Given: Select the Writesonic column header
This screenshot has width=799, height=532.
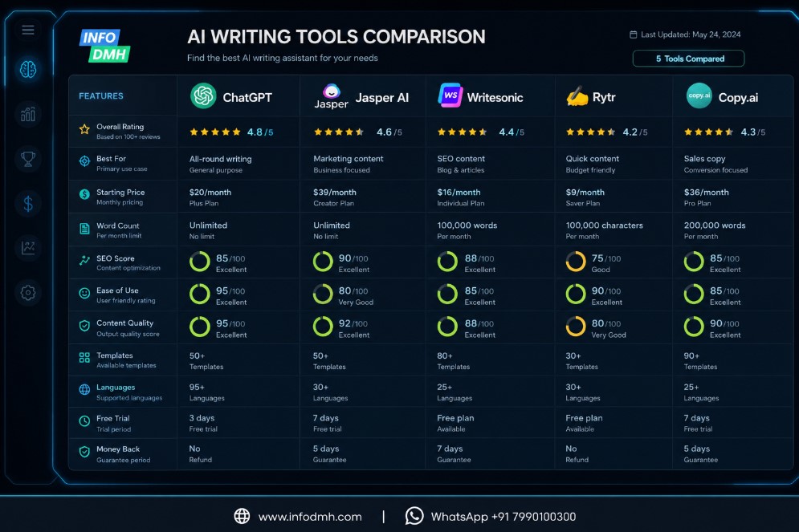Looking at the screenshot, I should coord(490,96).
